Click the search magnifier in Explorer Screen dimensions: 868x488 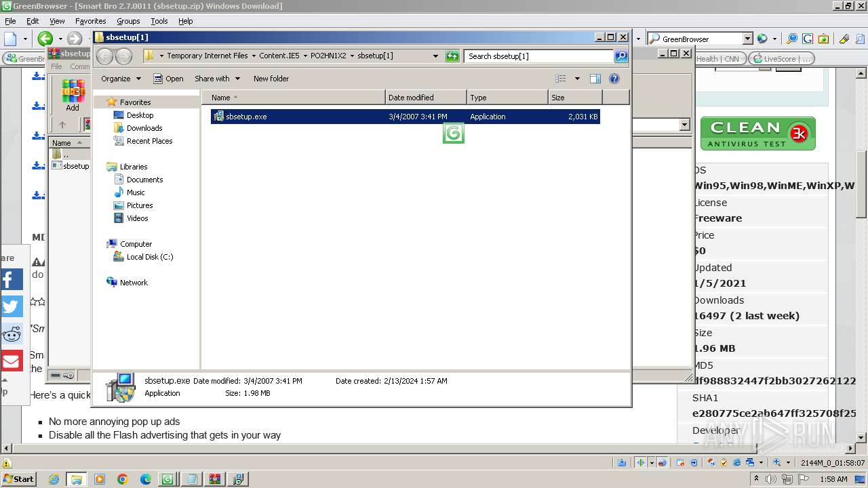click(621, 56)
